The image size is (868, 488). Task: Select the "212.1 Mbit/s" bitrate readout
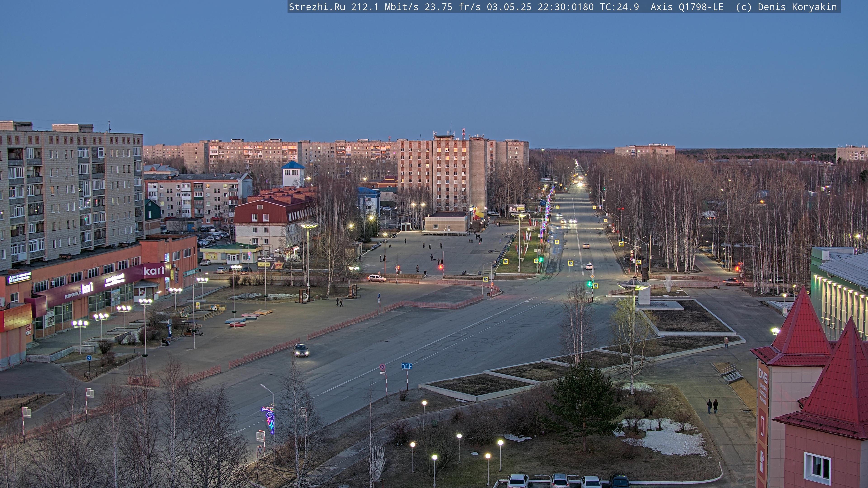pyautogui.click(x=385, y=7)
